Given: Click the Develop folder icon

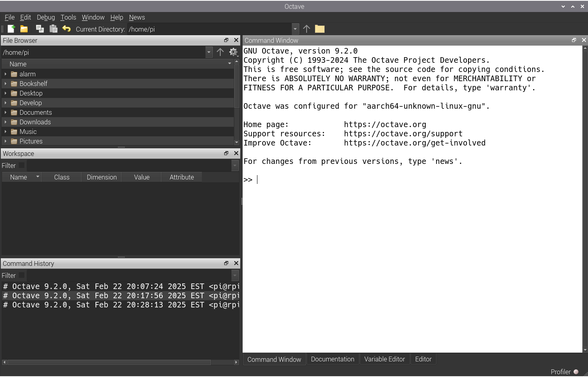Looking at the screenshot, I should (x=14, y=103).
